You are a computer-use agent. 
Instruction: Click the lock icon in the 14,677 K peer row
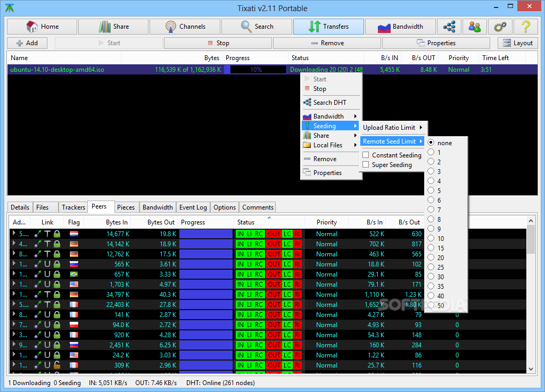tap(57, 234)
